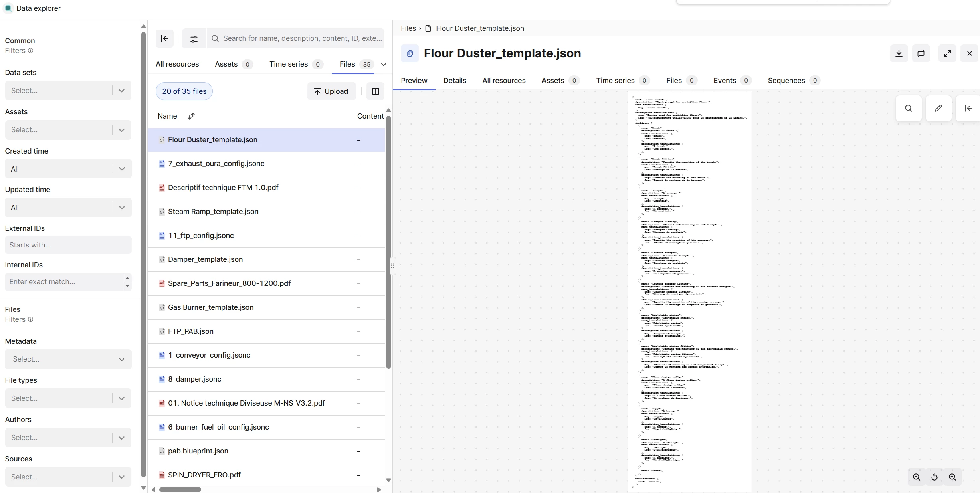
Task: Toggle the column layout selector
Action: pyautogui.click(x=375, y=91)
